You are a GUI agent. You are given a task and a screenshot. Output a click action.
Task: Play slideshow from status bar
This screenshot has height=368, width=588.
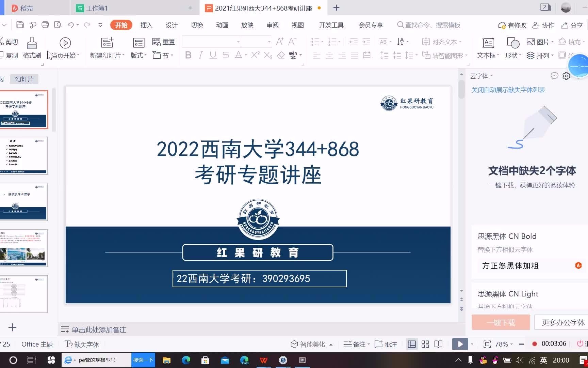tap(460, 344)
